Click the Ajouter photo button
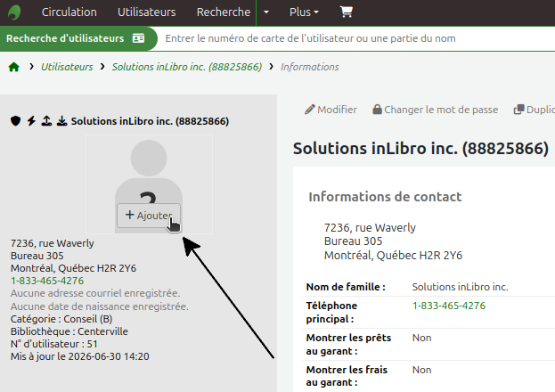555x392 pixels. pyautogui.click(x=149, y=216)
